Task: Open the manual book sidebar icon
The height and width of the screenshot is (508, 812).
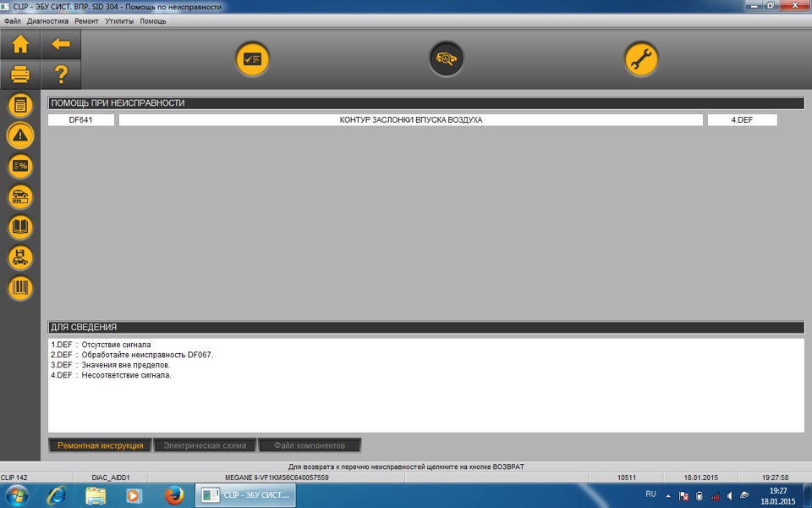Action: pyautogui.click(x=20, y=227)
